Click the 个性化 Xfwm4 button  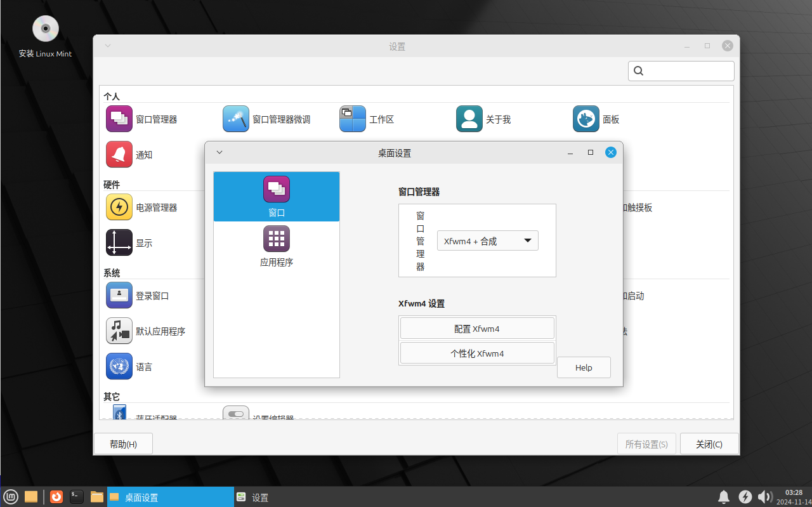tap(477, 353)
